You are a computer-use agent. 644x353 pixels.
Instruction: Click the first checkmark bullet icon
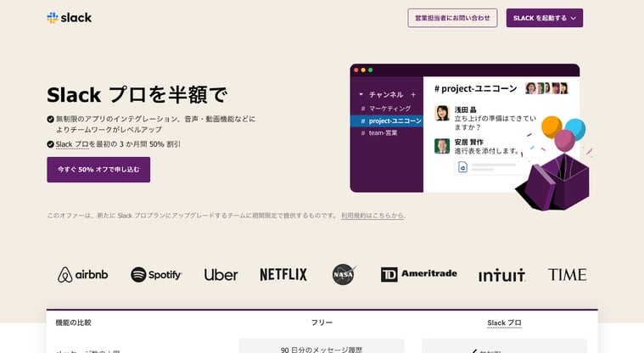pyautogui.click(x=51, y=119)
